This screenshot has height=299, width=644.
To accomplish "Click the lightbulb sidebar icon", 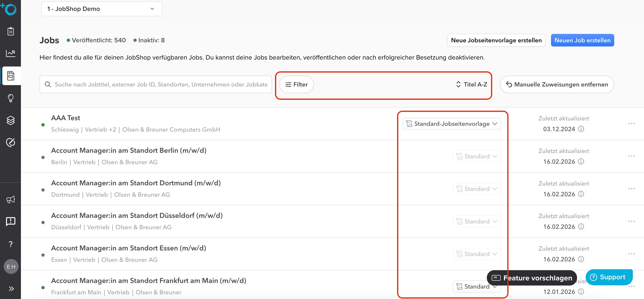I will pos(10,98).
